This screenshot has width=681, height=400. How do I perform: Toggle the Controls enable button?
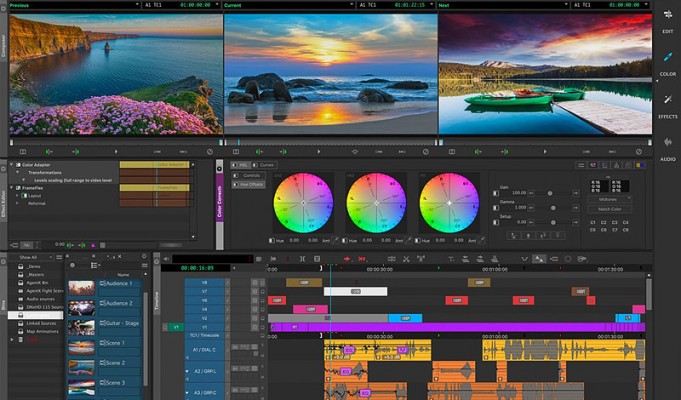point(236,175)
